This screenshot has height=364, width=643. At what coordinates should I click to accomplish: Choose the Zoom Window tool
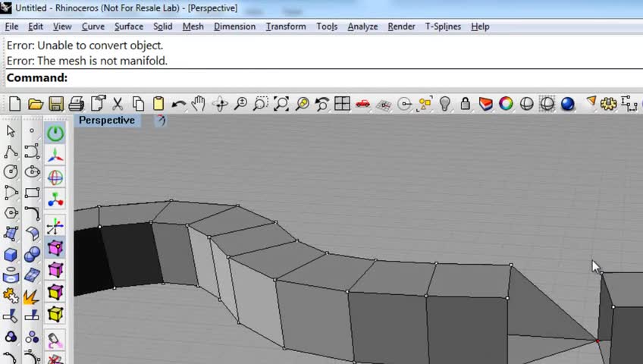tap(260, 104)
